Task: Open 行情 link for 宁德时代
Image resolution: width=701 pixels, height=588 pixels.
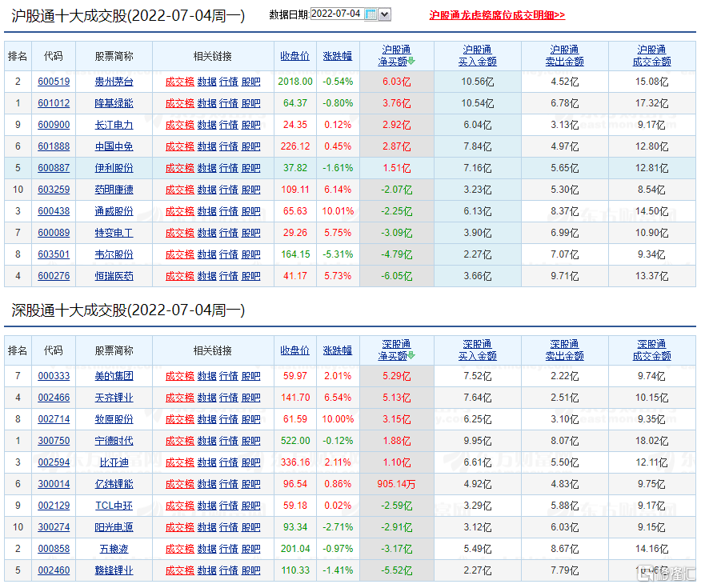Action: pos(229,441)
